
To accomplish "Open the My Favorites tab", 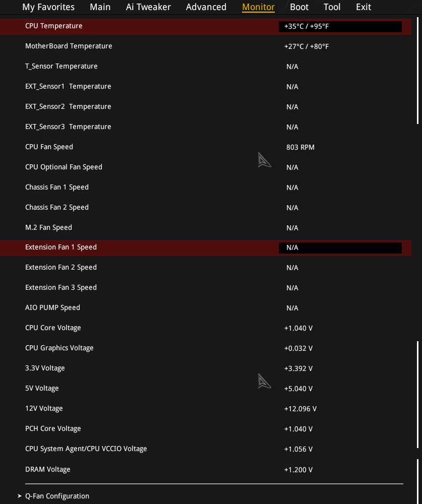I will [x=48, y=7].
